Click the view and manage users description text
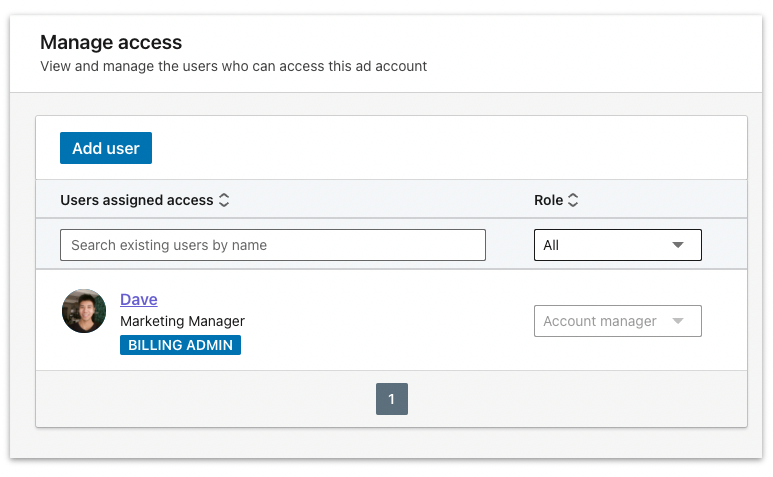Screen dimensions: 773x477 tap(233, 66)
